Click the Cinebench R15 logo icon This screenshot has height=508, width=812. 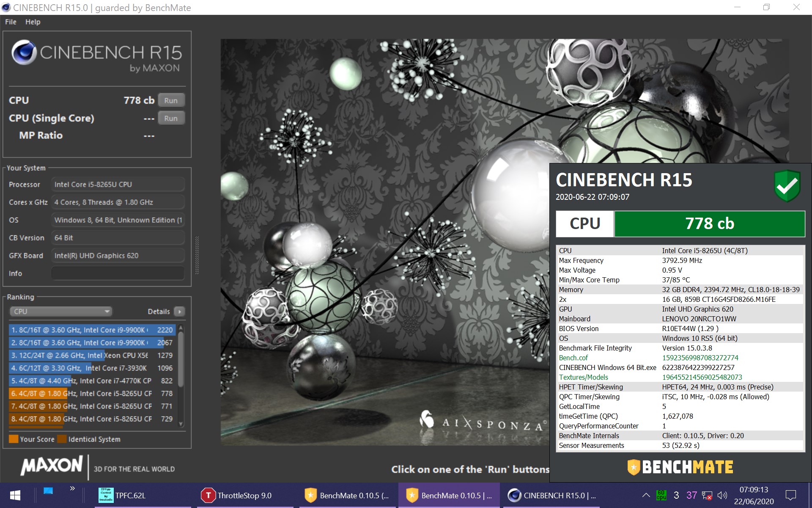(24, 52)
